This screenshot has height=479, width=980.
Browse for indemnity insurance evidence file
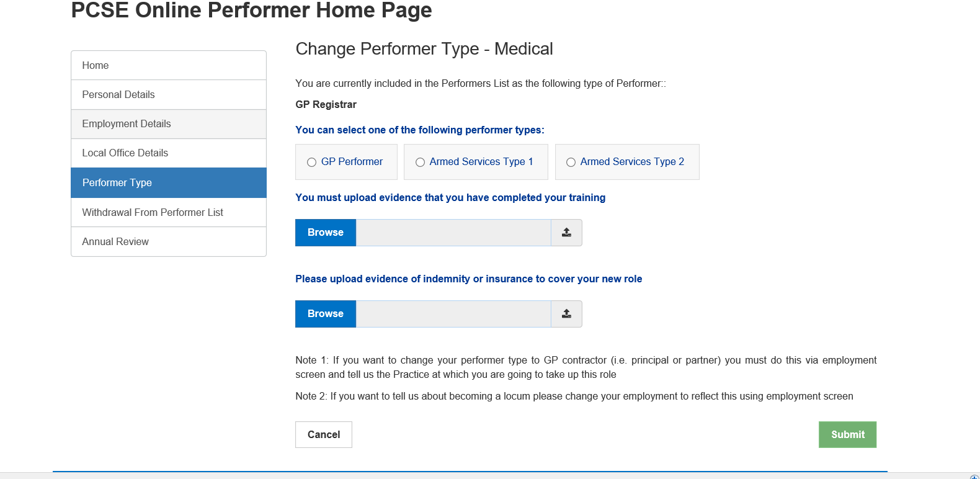click(326, 314)
